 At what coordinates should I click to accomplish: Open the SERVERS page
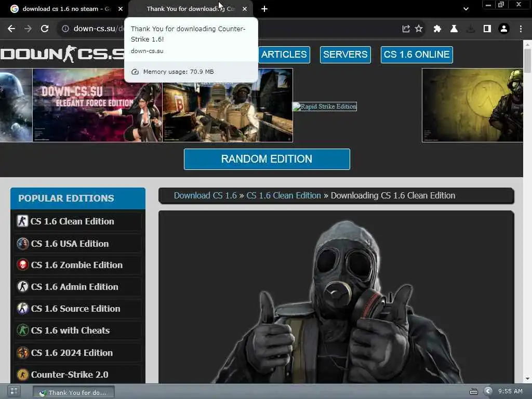(x=345, y=55)
